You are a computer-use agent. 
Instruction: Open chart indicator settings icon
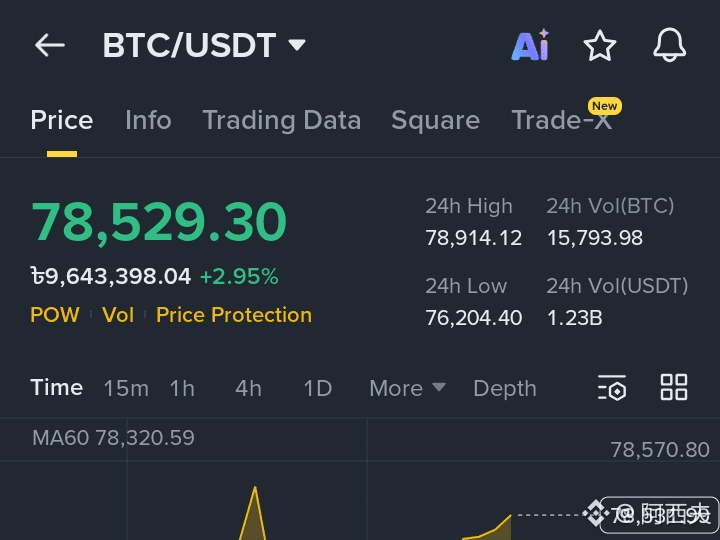click(612, 388)
